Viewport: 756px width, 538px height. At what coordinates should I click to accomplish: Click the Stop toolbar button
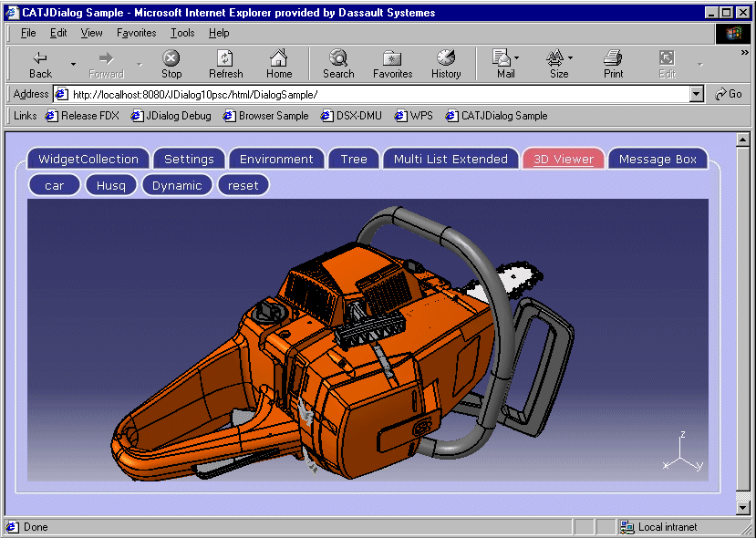(x=171, y=65)
